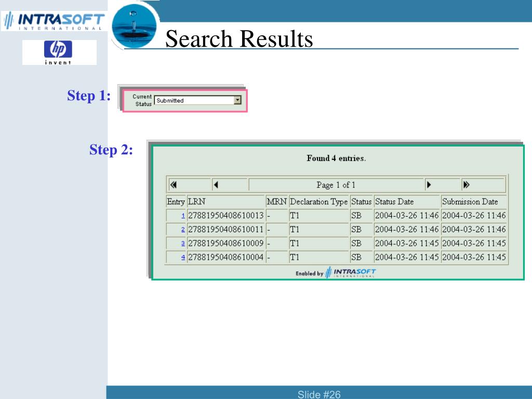Click the 'Slide #26' footer label
This screenshot has height=399, width=532.
click(x=319, y=394)
